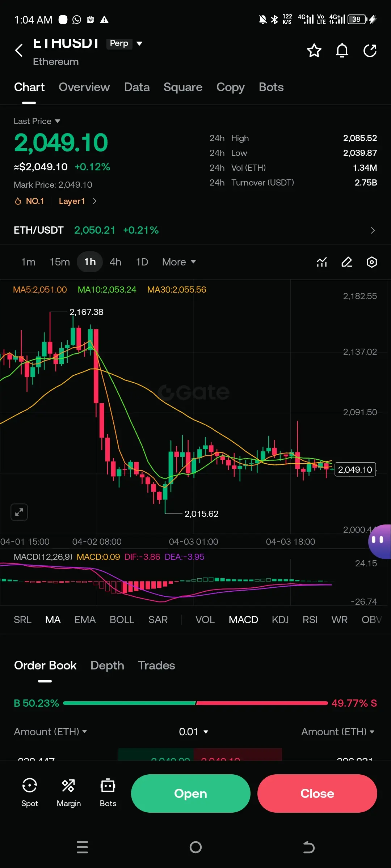Open ETH/USDT spot pair row
Image resolution: width=391 pixels, height=868 pixels.
(x=195, y=230)
